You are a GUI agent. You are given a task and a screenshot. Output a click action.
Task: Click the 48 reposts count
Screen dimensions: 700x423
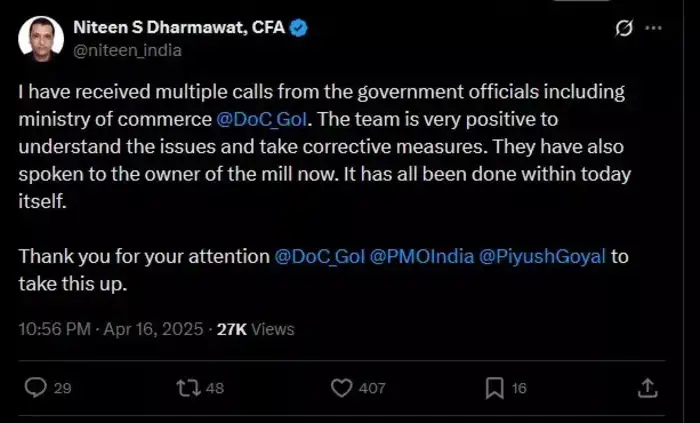[x=215, y=388]
